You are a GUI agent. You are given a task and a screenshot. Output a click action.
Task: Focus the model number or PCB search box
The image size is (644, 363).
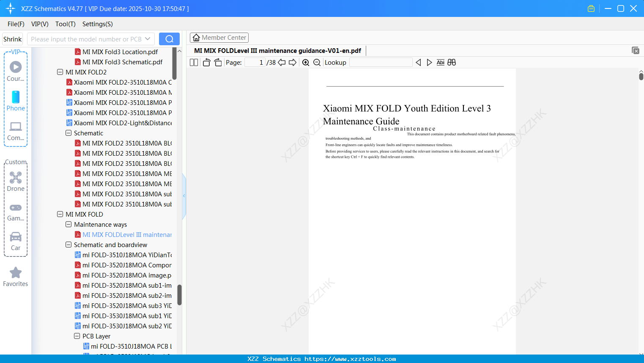tap(86, 39)
